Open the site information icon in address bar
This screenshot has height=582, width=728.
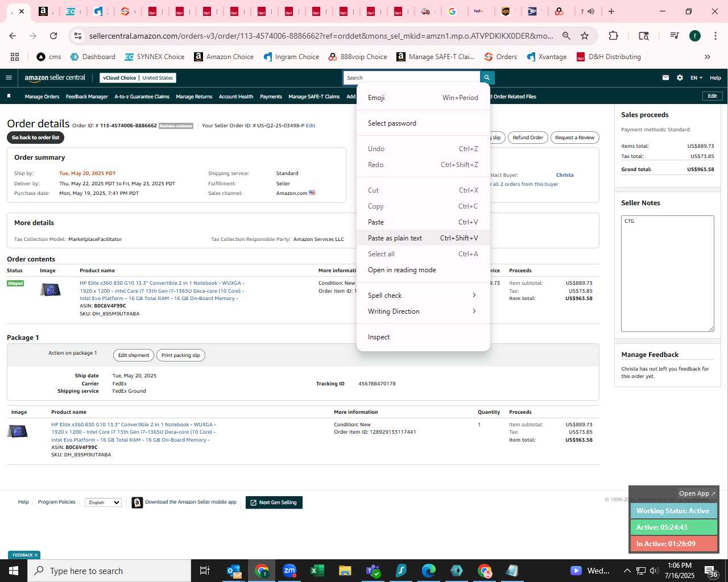[x=78, y=36]
